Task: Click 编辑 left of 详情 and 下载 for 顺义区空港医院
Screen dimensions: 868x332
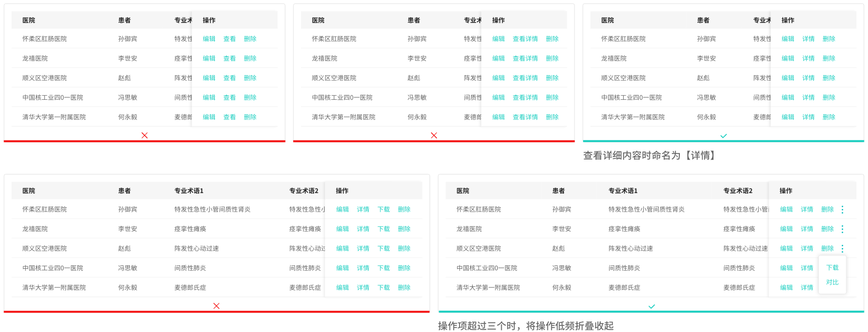Action: point(342,248)
